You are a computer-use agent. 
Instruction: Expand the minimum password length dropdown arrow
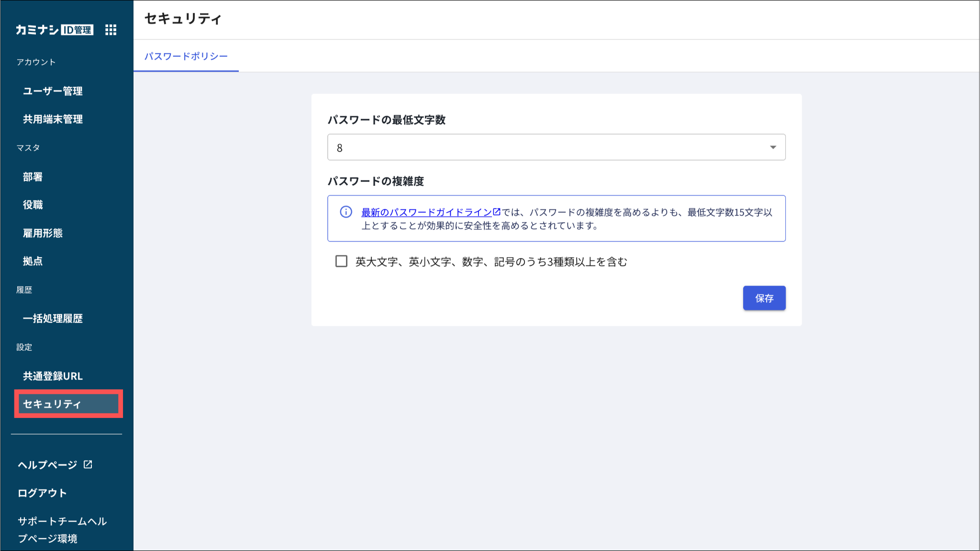(x=773, y=147)
